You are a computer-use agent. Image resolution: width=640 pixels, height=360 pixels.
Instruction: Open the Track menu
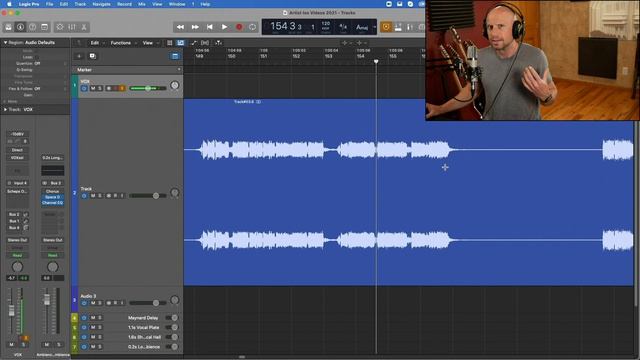pyautogui.click(x=80, y=4)
